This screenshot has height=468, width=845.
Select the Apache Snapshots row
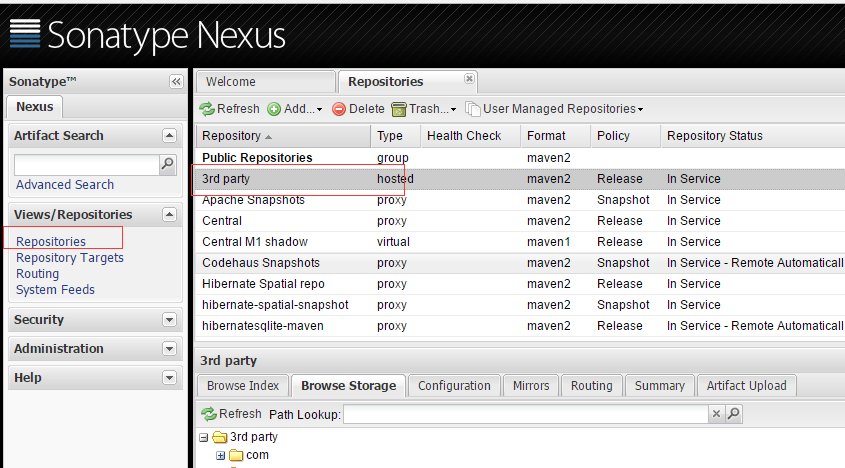click(521, 200)
